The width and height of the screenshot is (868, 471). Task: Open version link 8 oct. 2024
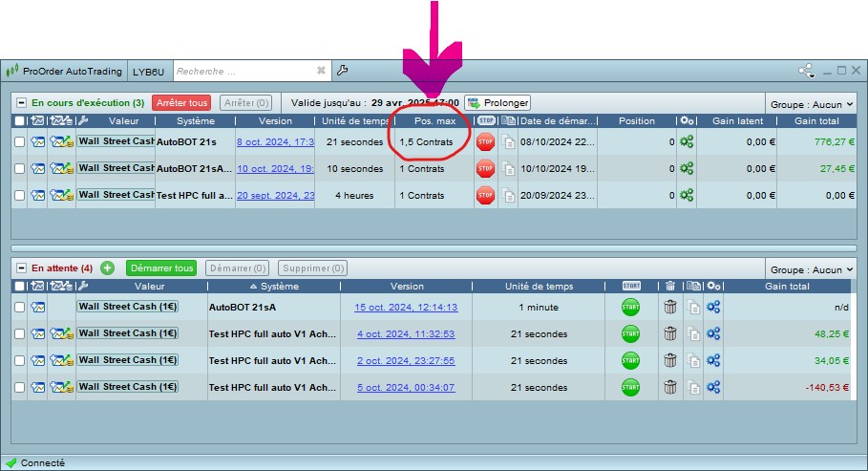click(275, 141)
